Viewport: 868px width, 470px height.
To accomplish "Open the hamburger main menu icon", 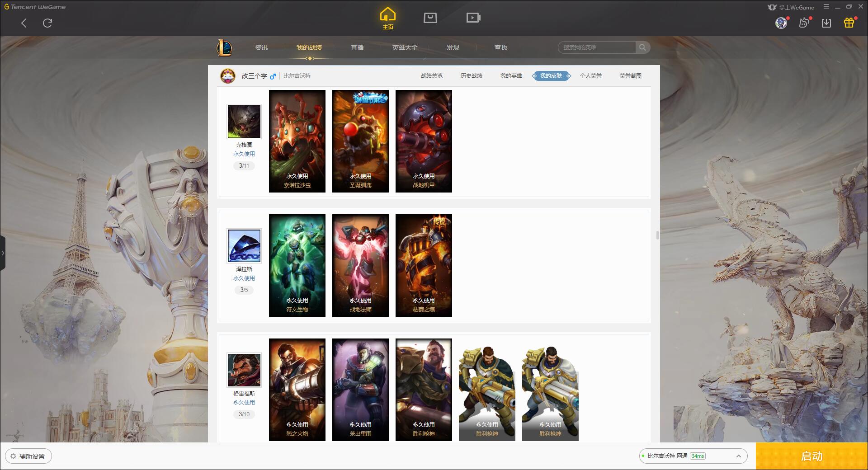I will (826, 7).
